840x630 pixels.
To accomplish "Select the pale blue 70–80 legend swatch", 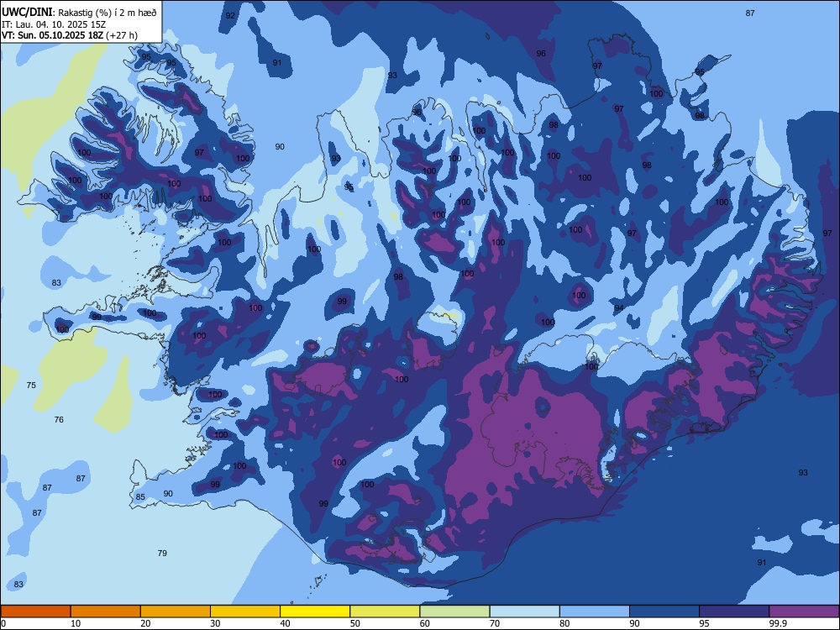I will 525,612.
